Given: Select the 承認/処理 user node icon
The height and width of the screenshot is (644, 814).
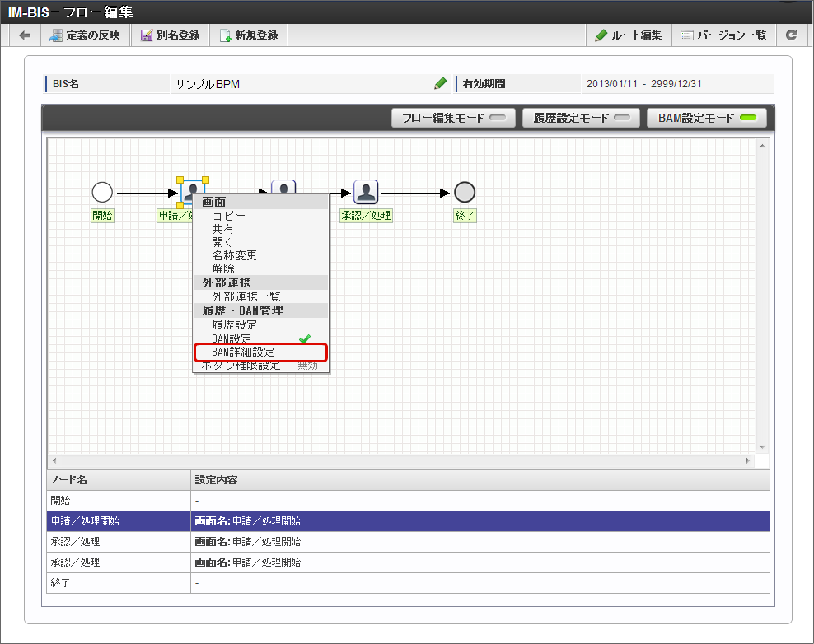Looking at the screenshot, I should click(366, 192).
